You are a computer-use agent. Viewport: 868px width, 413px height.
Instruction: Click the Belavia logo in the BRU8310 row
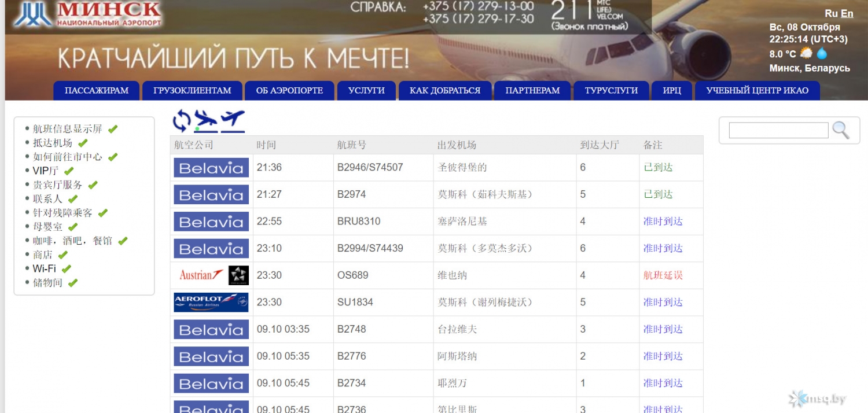click(211, 222)
